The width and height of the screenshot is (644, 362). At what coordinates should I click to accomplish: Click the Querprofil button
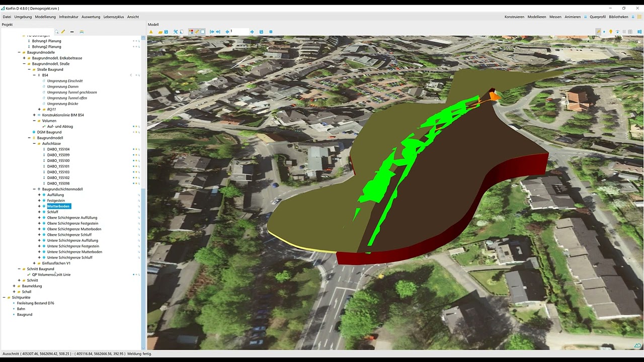598,17
